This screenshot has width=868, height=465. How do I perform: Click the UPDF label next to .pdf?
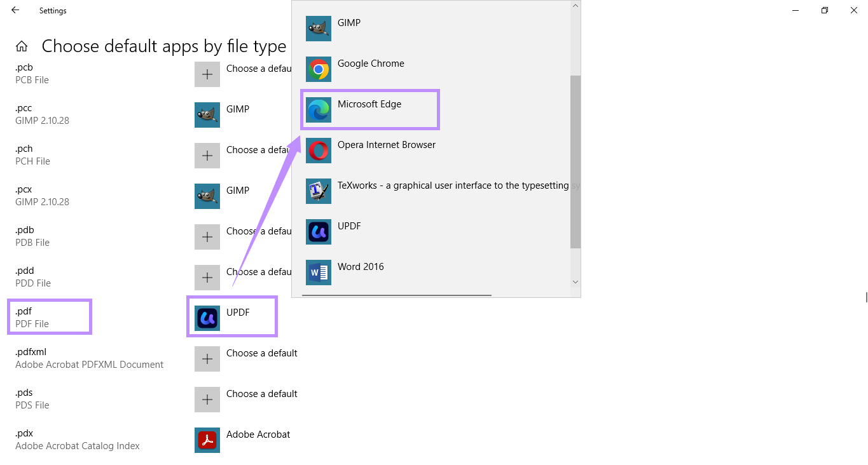click(x=238, y=313)
